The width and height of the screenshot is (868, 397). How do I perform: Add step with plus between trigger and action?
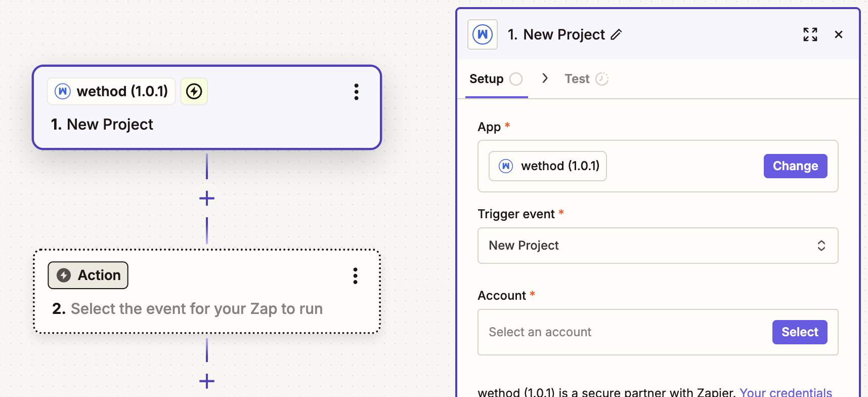tap(207, 198)
